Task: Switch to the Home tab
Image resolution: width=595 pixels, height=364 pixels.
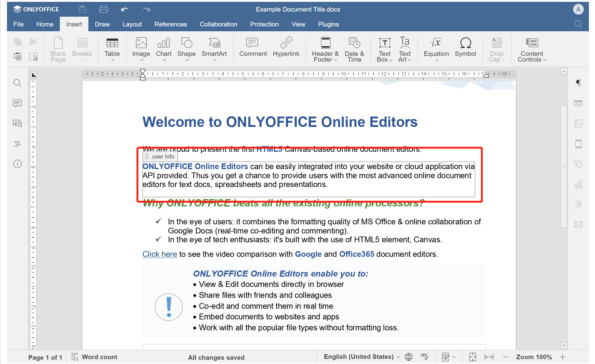Action: pos(45,24)
